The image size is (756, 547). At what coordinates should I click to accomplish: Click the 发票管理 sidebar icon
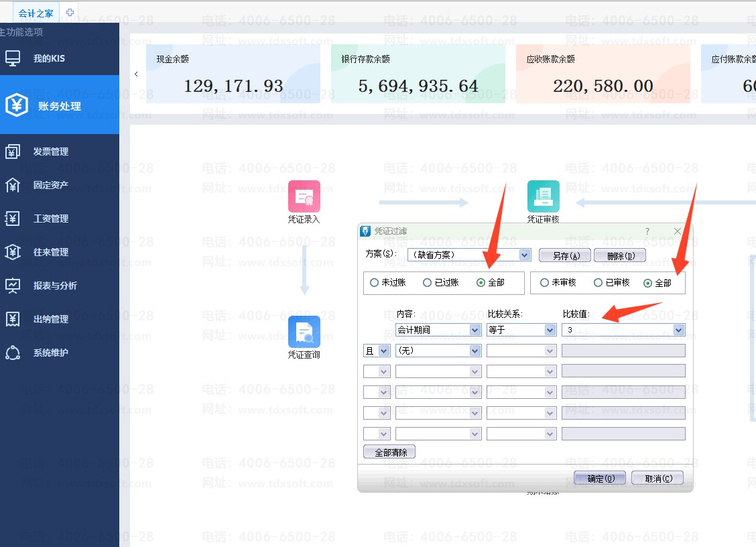(13, 151)
